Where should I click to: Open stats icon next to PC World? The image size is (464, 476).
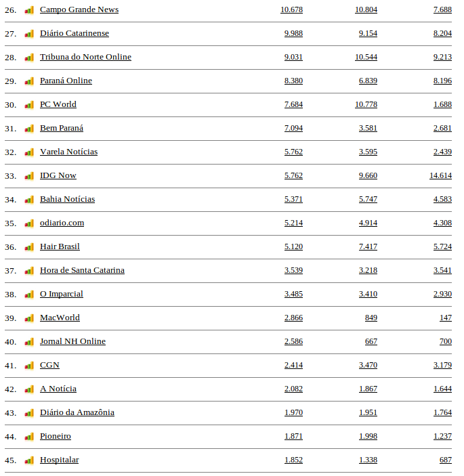(29, 105)
